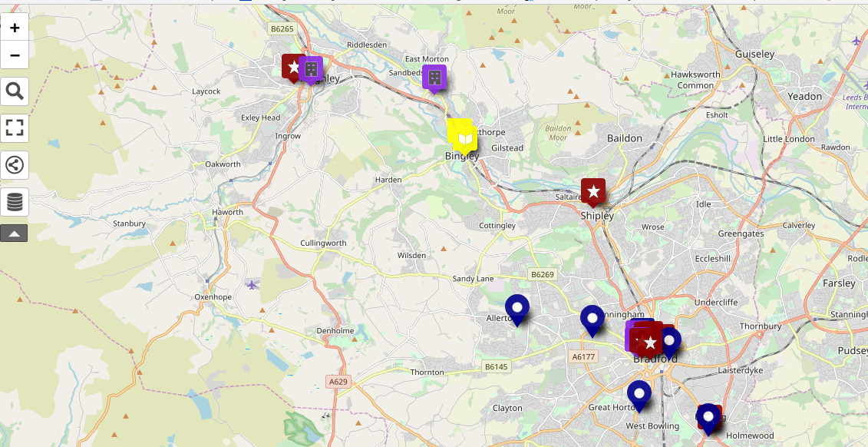Select the blue pin near Allerton
This screenshot has height=447, width=868.
[517, 308]
